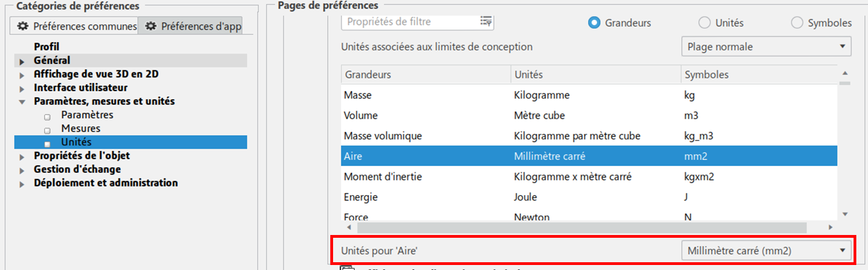Expand the Gestion d'échange category
Image resolution: width=868 pixels, height=270 pixels.
22,170
